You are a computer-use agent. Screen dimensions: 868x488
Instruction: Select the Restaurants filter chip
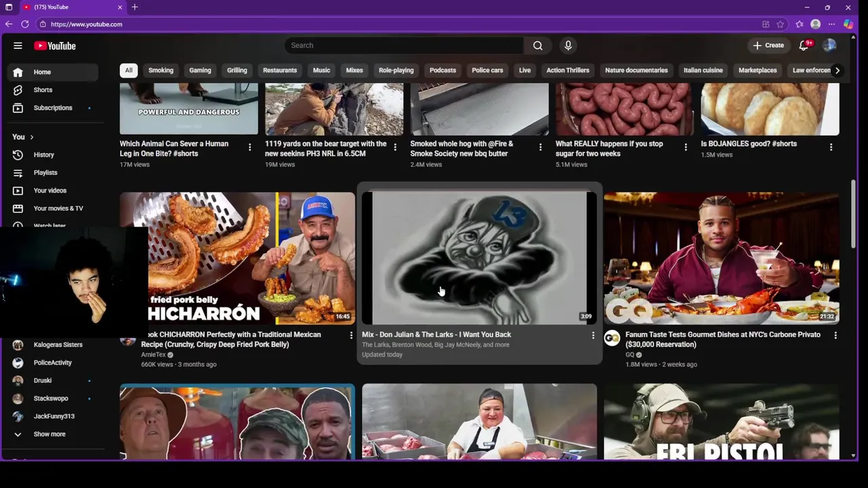280,70
